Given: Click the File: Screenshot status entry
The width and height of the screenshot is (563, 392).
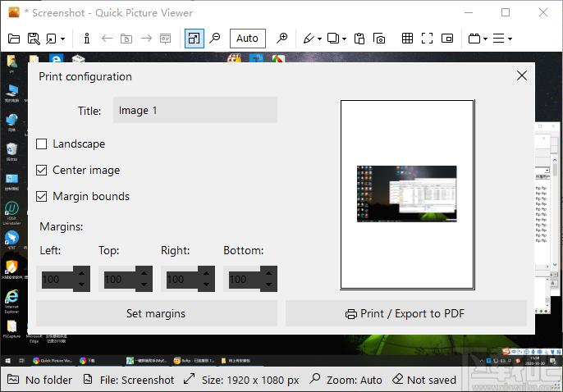Looking at the screenshot, I should [x=129, y=380].
